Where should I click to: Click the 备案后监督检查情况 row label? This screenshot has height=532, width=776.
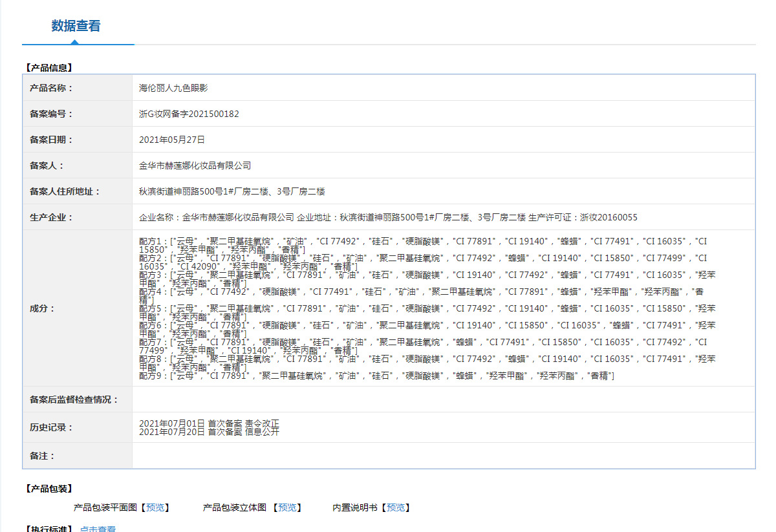74,399
